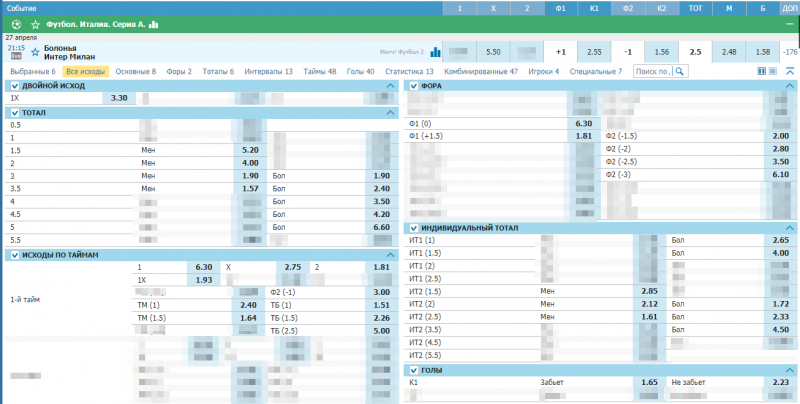
Task: Click the football icon in the green league header
Action: 15,23
